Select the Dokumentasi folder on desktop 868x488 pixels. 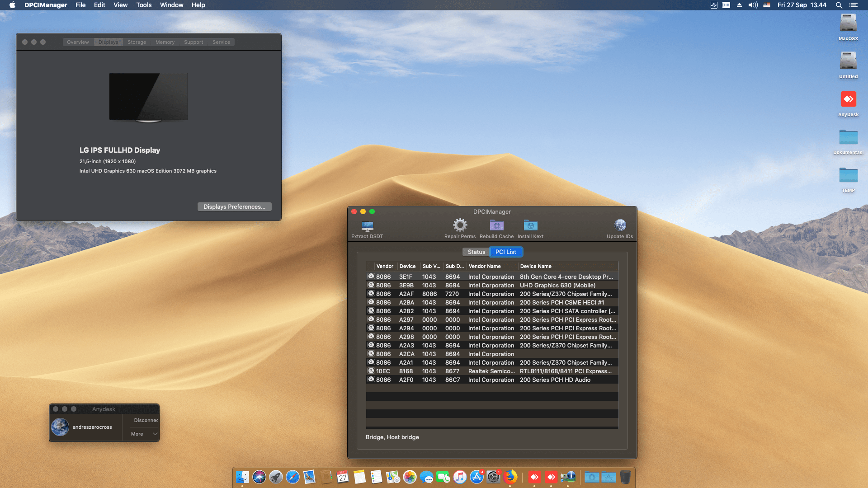(x=848, y=141)
